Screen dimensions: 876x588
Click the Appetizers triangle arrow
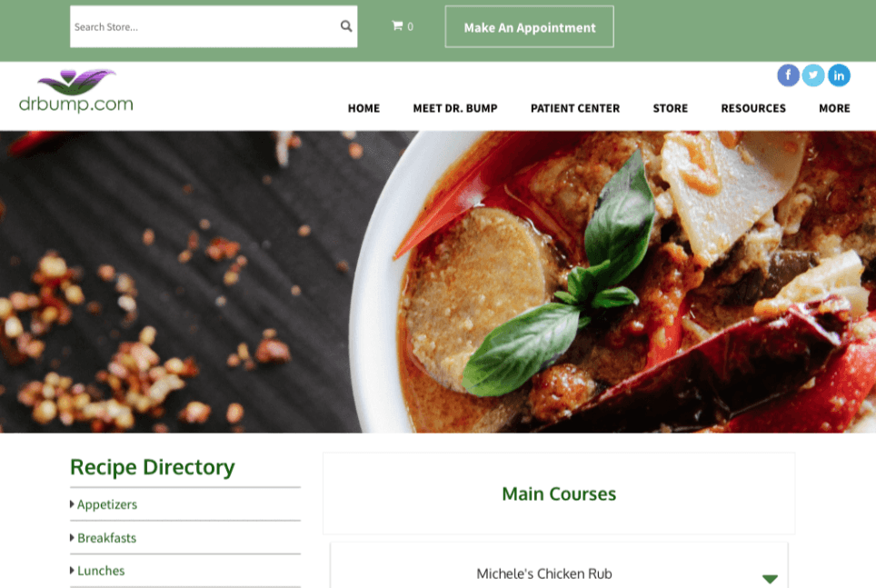tap(72, 504)
